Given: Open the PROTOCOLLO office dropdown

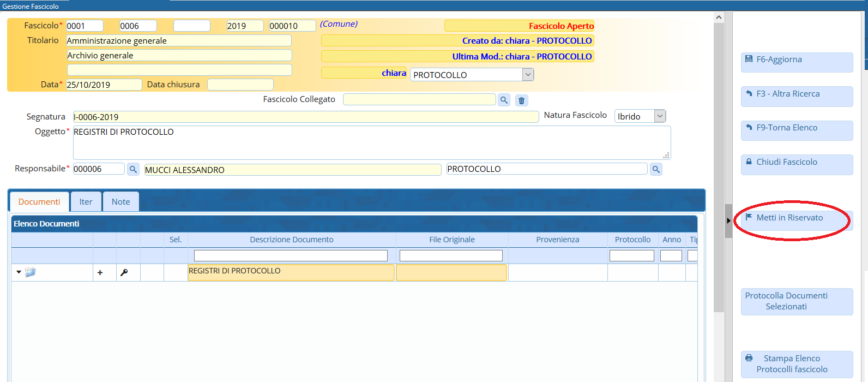Looking at the screenshot, I should [527, 75].
